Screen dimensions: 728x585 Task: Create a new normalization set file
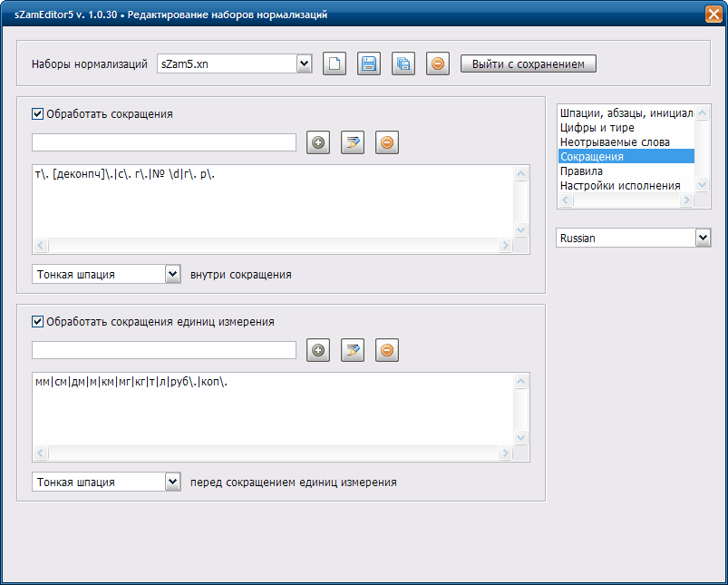point(335,63)
